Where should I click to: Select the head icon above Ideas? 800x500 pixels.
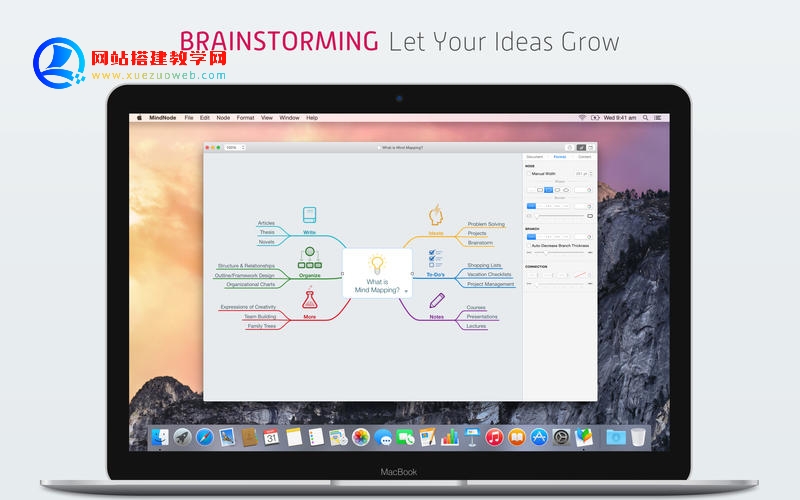point(435,215)
